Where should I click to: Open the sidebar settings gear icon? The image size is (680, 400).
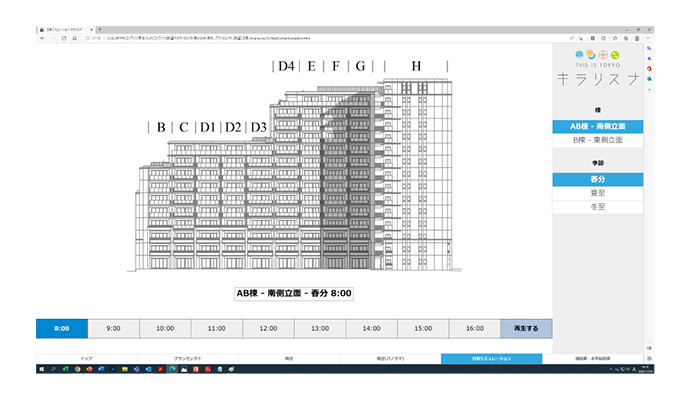[649, 358]
